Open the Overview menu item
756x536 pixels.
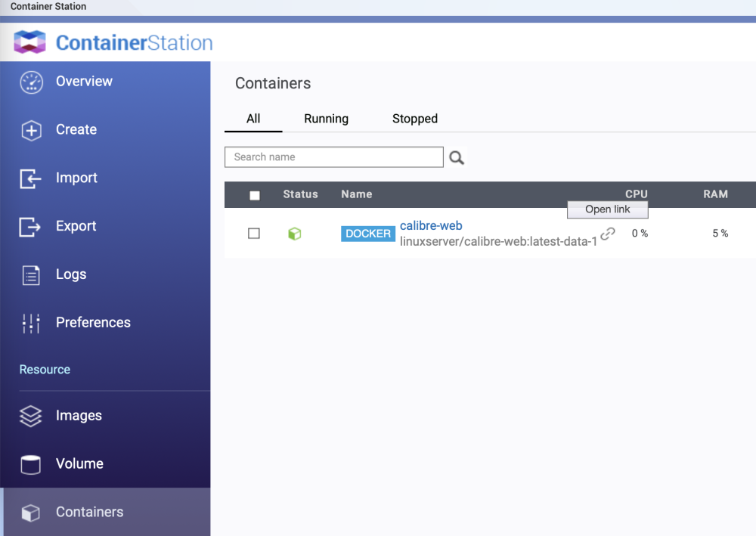point(105,82)
